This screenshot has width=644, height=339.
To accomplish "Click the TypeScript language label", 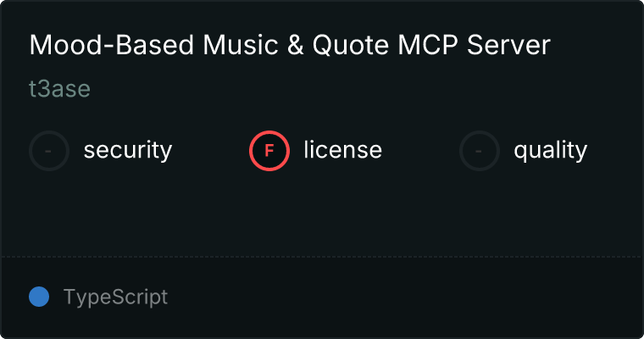I will tap(116, 297).
